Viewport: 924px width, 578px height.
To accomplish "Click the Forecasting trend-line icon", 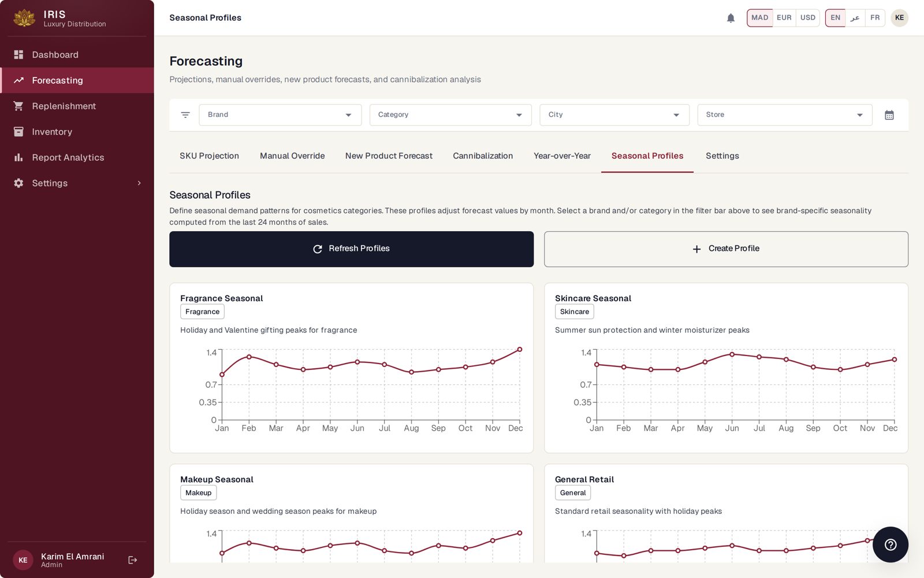I will [18, 80].
